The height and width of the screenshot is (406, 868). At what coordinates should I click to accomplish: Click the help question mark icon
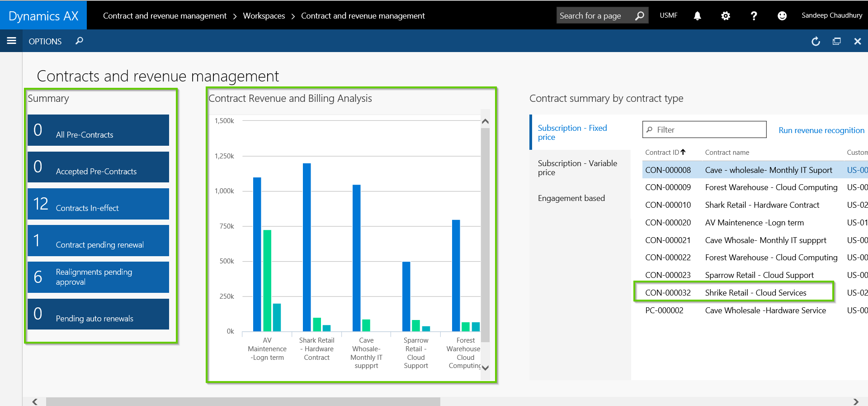[x=754, y=16]
